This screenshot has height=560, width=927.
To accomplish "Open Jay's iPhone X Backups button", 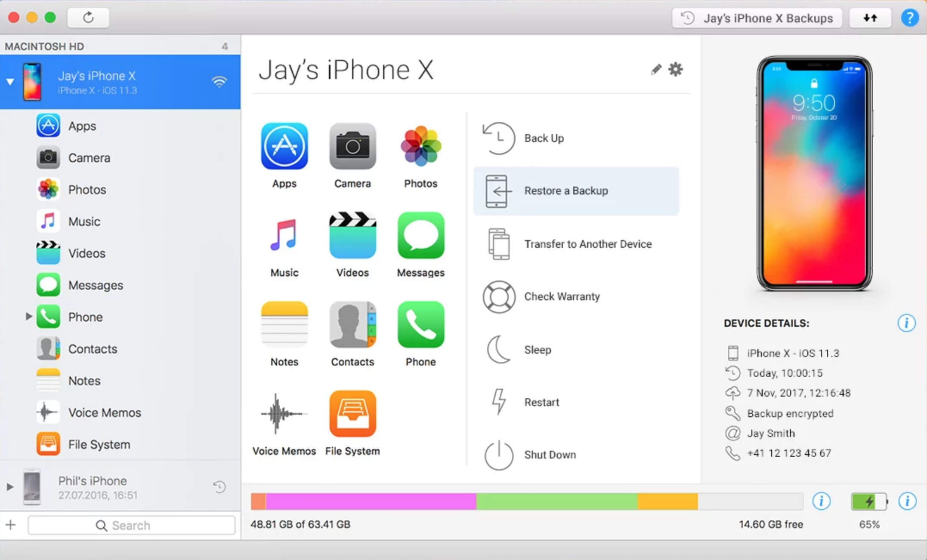I will [757, 18].
